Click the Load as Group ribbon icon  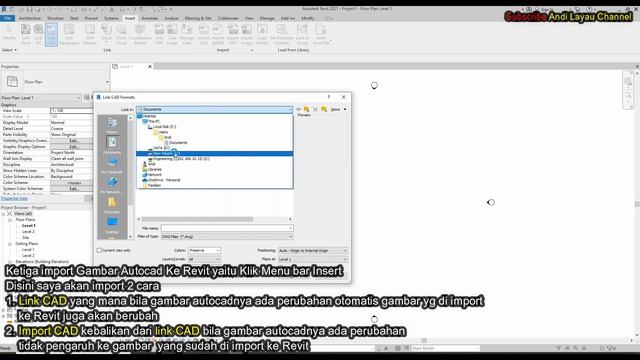[x=302, y=34]
